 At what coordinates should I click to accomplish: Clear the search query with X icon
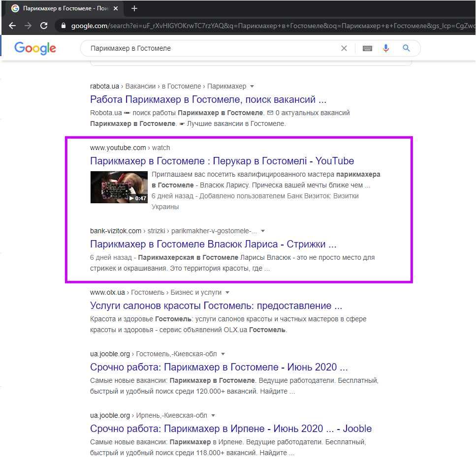[x=344, y=48]
